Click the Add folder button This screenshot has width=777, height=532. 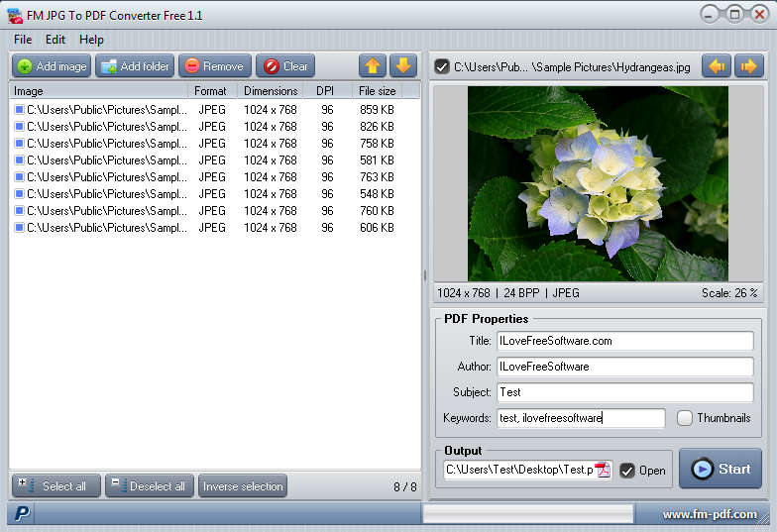(135, 66)
